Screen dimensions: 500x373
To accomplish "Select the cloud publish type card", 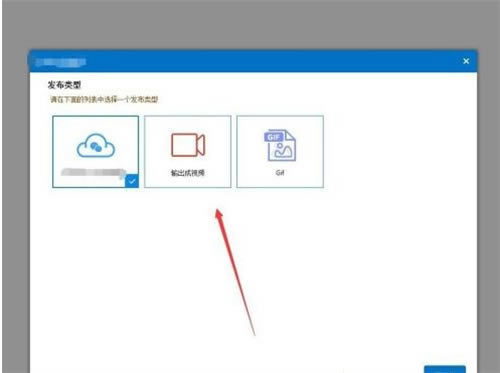I will click(95, 152).
